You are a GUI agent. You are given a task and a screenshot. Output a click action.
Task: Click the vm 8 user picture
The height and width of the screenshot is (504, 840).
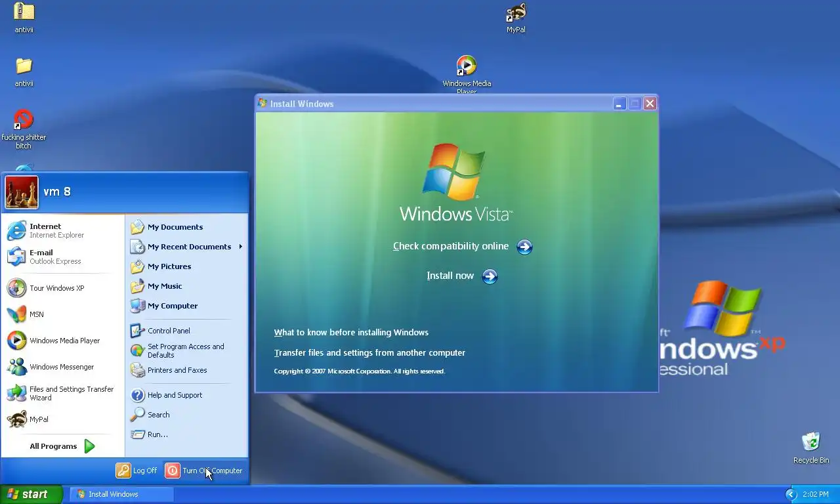click(x=22, y=192)
